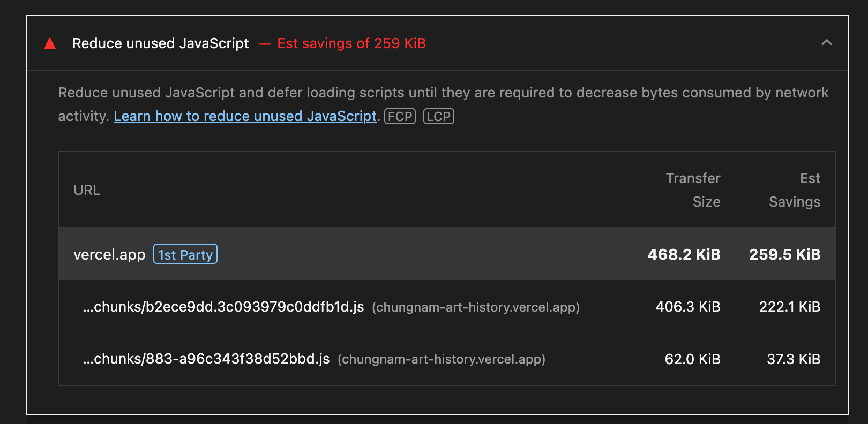The width and height of the screenshot is (868, 424).
Task: Click the Transfer Size column header
Action: pyautogui.click(x=693, y=190)
